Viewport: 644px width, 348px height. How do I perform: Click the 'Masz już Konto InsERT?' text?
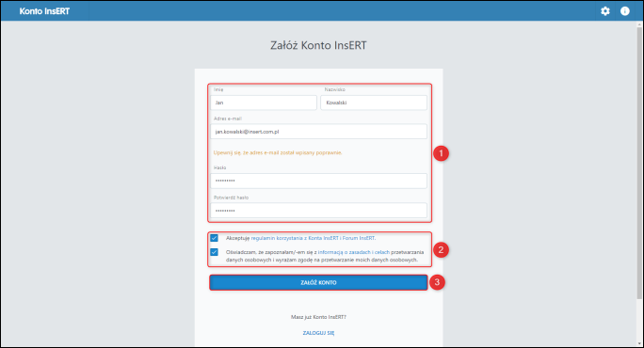pyautogui.click(x=319, y=317)
